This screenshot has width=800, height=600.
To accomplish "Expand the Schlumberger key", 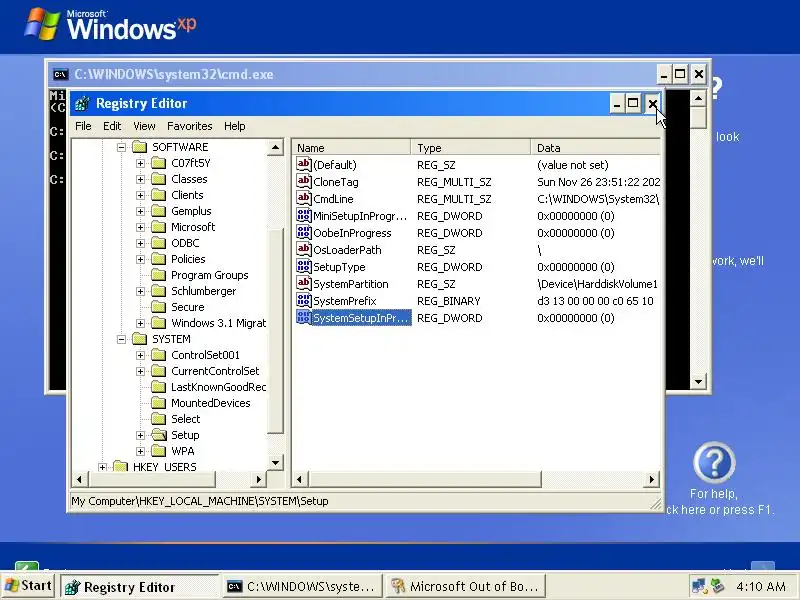I will [x=140, y=291].
